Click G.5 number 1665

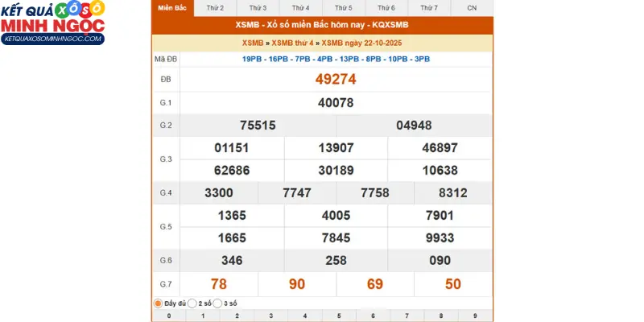tap(232, 237)
